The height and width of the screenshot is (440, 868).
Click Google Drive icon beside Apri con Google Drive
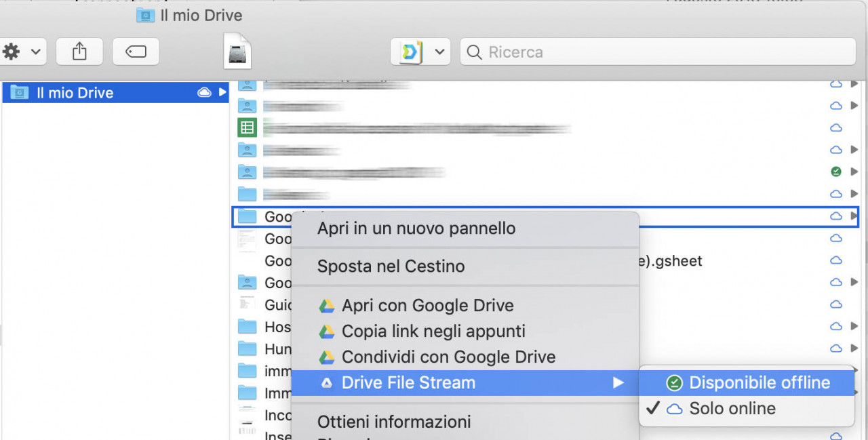tap(327, 306)
